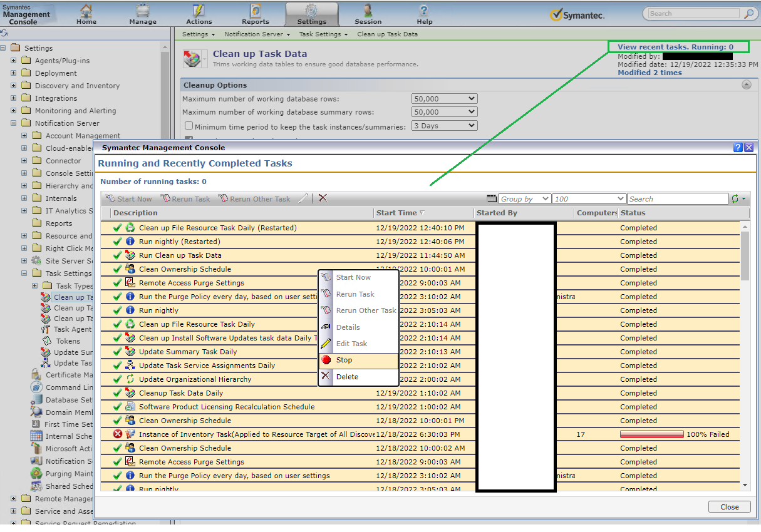Click the failed Inventory Task error icon

click(118, 434)
